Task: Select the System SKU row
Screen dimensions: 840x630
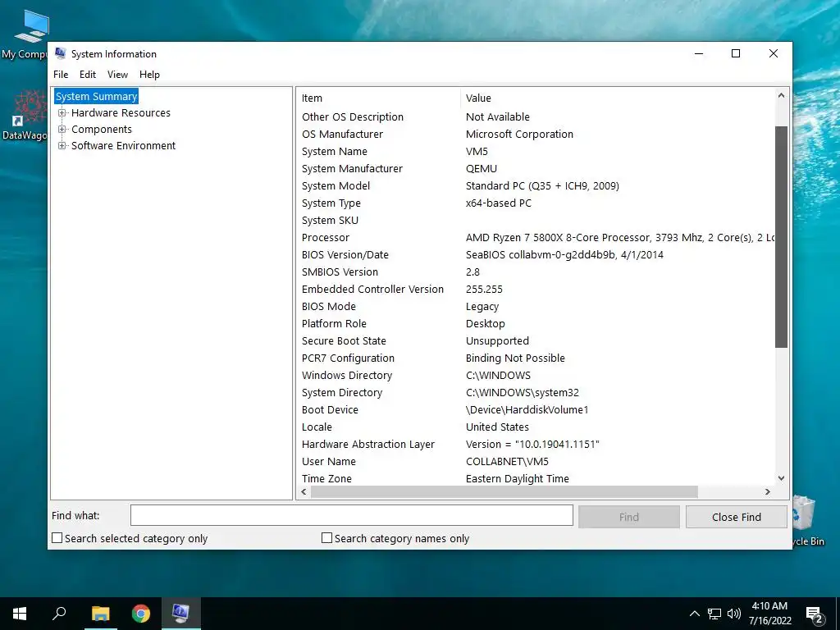Action: 536,220
